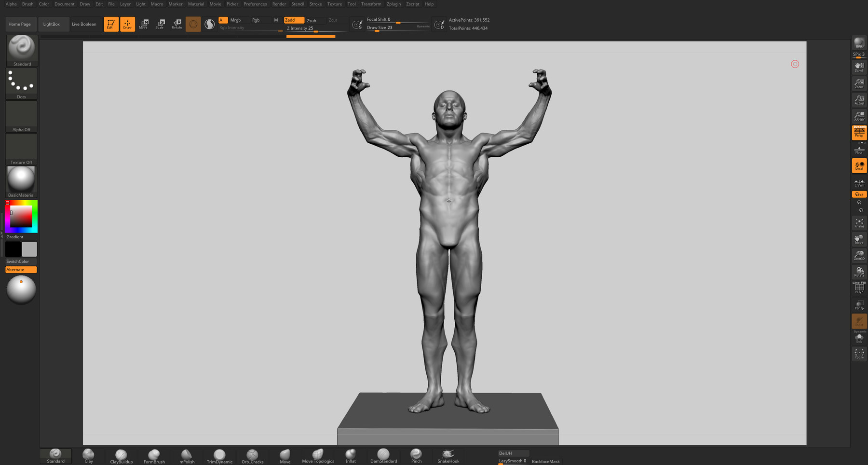The width and height of the screenshot is (868, 465).
Task: Activate the Scale tool
Action: (160, 24)
